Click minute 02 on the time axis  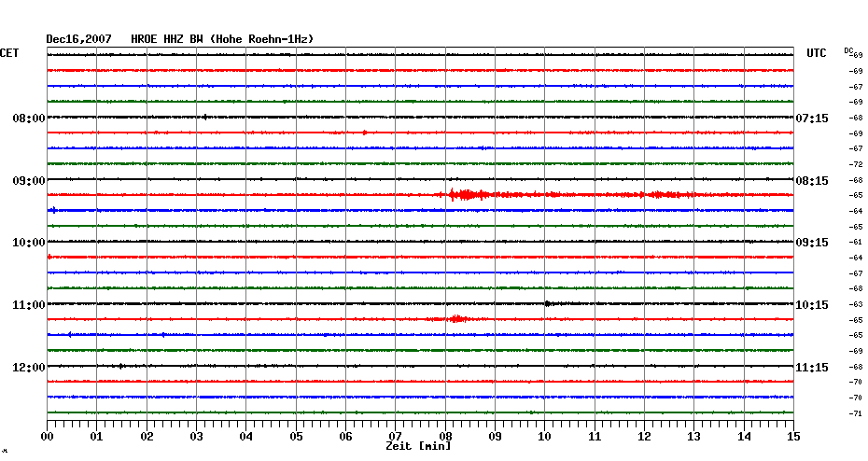point(147,437)
